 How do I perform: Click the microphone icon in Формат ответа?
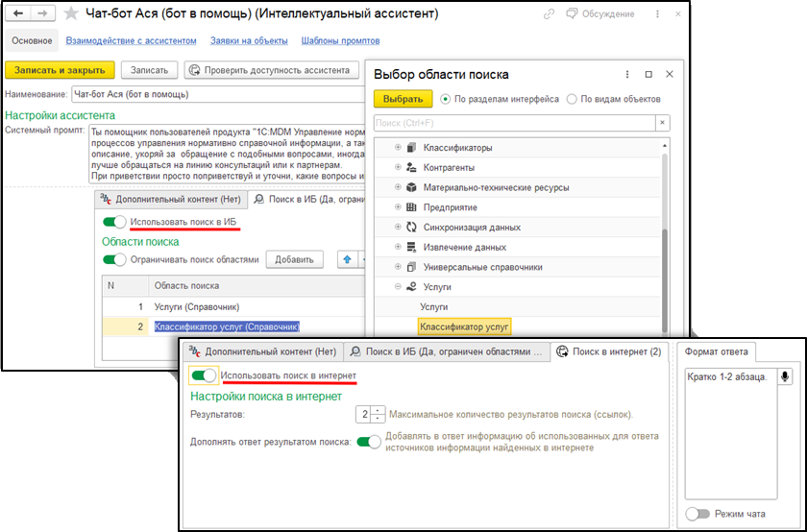click(785, 376)
